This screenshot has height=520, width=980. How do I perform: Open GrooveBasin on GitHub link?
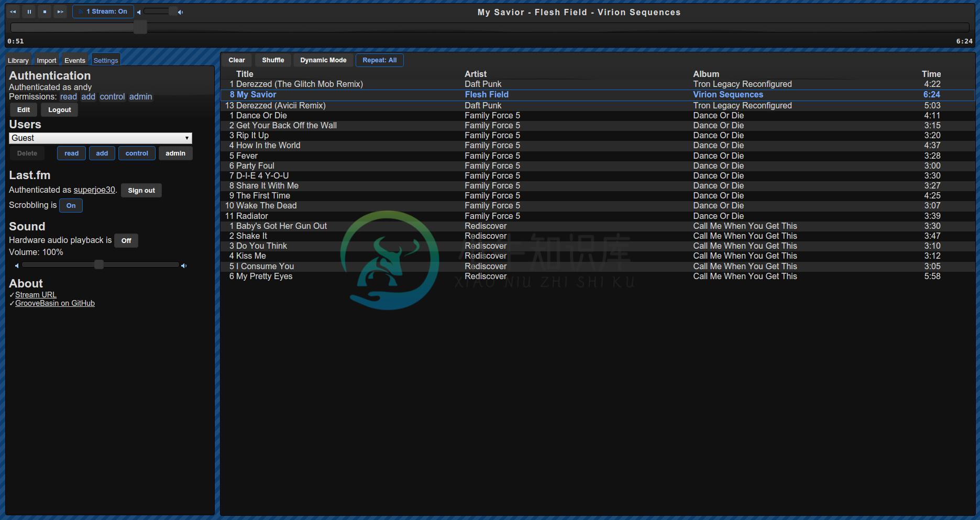pyautogui.click(x=55, y=303)
